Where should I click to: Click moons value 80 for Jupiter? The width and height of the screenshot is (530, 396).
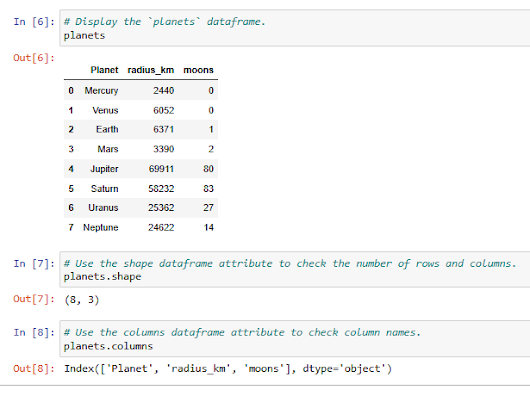[208, 169]
